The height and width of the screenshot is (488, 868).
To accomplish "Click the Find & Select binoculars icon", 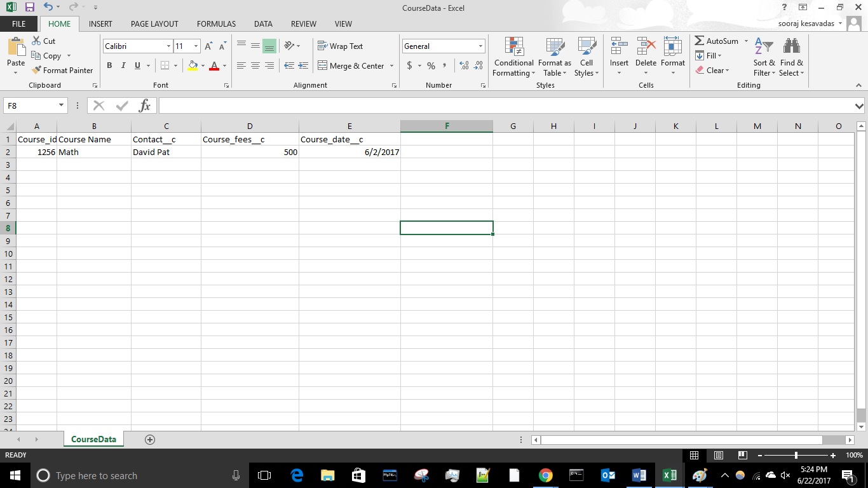I will 791,47.
